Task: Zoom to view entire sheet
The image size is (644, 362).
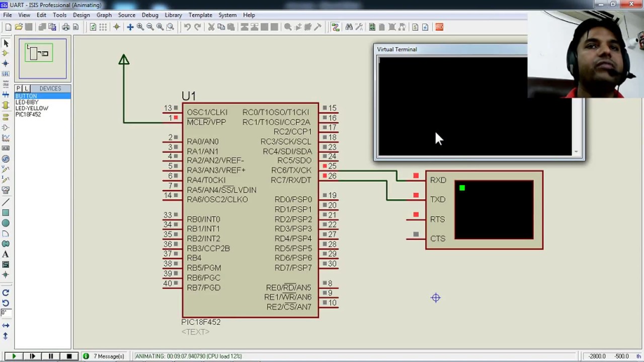Action: click(160, 27)
